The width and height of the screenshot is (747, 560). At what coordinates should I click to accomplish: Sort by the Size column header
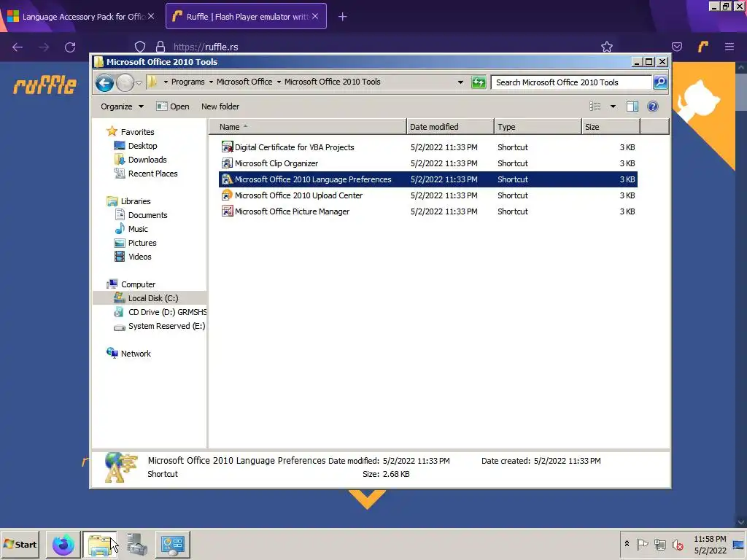611,127
